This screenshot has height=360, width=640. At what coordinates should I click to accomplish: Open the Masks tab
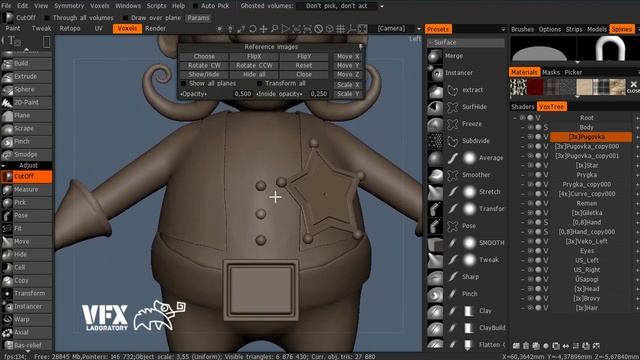point(551,72)
